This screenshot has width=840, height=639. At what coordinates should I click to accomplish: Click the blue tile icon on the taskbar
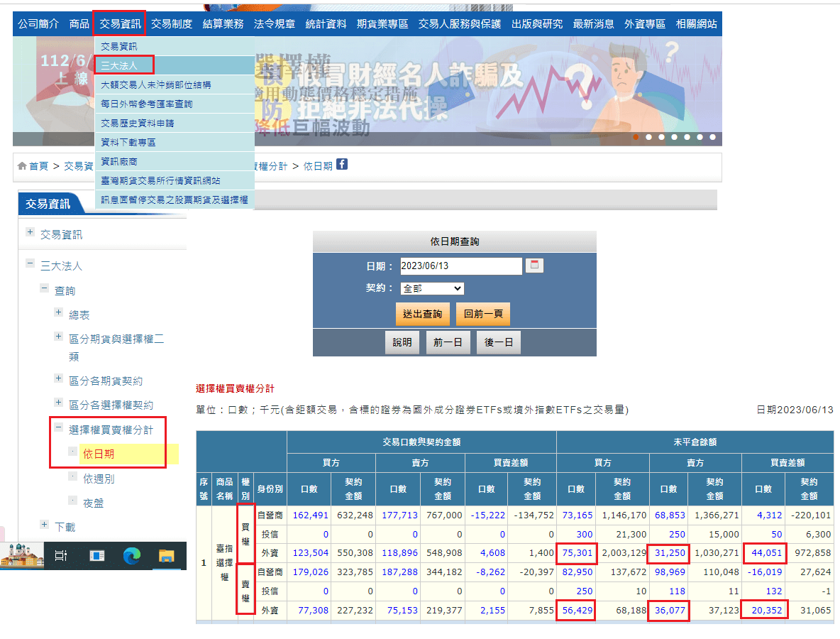(97, 555)
